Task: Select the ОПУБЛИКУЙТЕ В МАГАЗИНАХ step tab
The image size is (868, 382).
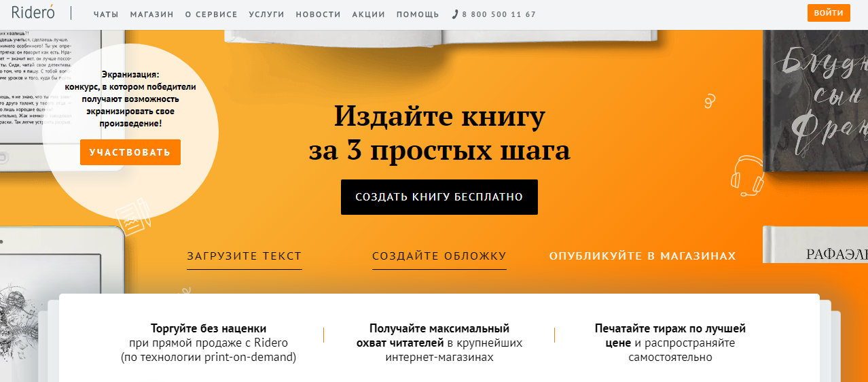Action: tap(643, 256)
